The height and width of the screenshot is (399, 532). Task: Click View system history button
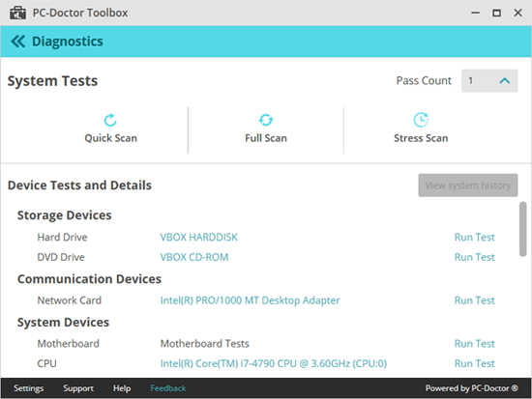(468, 185)
